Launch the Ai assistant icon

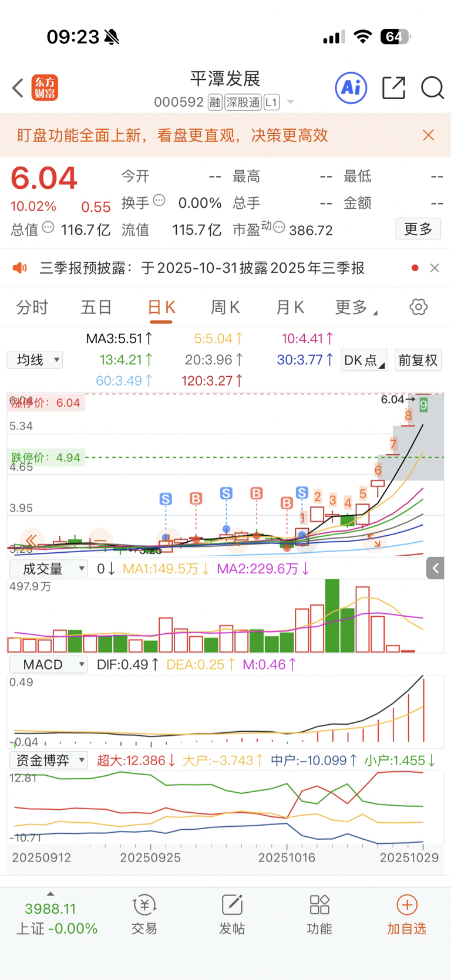351,88
